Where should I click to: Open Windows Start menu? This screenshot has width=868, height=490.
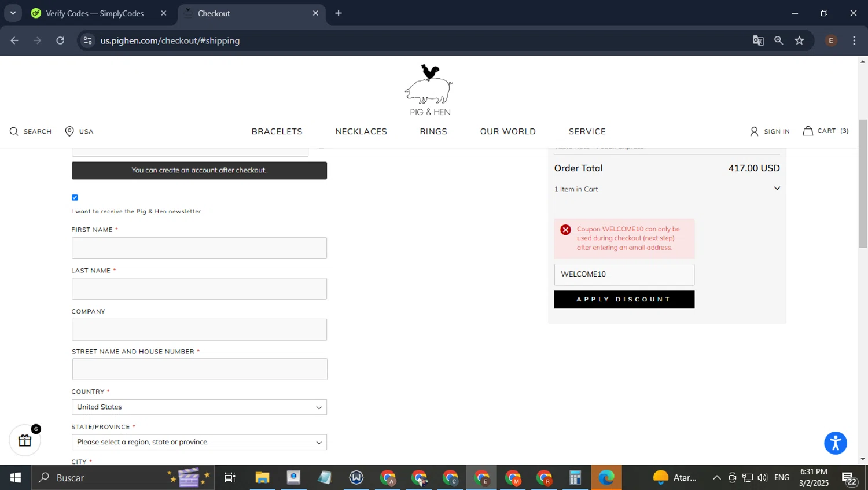[16, 478]
